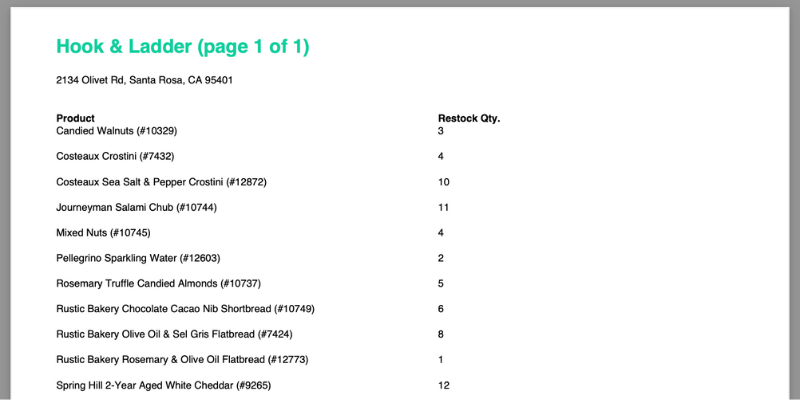Select Pellegrino Sparkling Water (#12603)

pos(138,258)
